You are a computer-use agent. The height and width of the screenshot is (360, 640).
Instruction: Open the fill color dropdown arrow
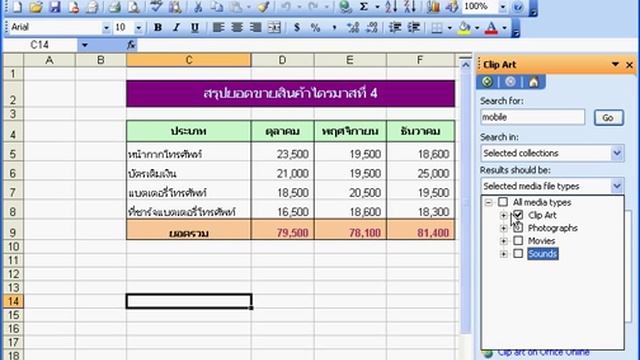[x=477, y=27]
